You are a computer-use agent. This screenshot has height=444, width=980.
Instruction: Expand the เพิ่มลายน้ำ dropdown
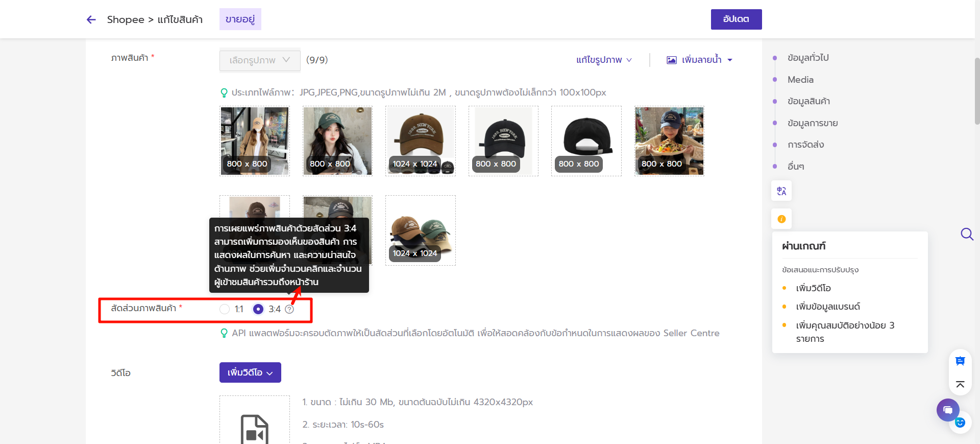coord(700,60)
